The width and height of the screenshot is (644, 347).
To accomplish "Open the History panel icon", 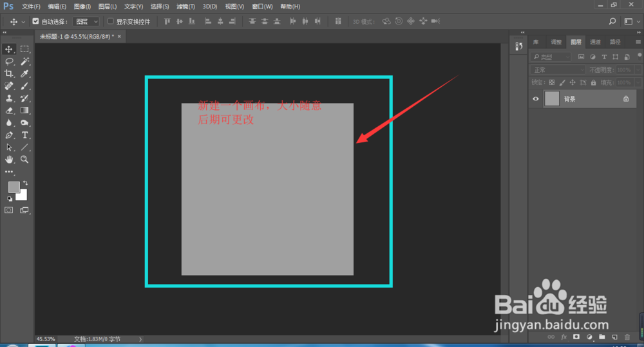I will coord(518,46).
